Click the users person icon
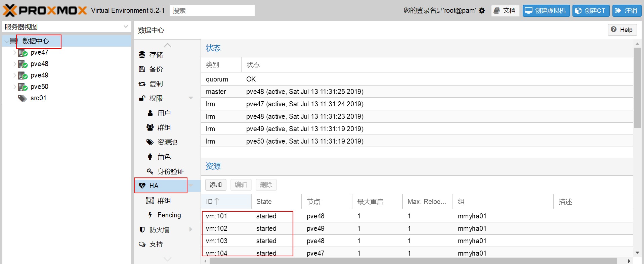 [150, 113]
